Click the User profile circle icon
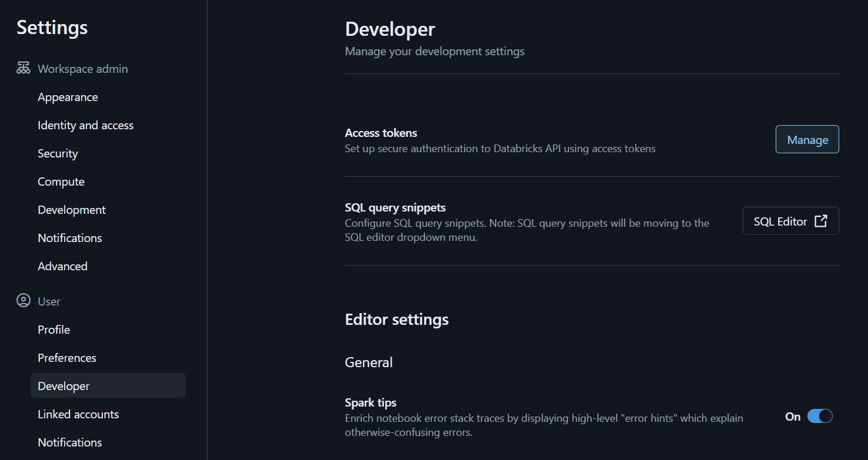Image resolution: width=868 pixels, height=460 pixels. coord(24,301)
